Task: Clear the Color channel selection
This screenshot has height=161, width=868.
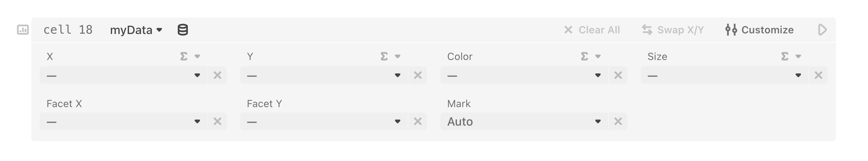Action: 618,75
